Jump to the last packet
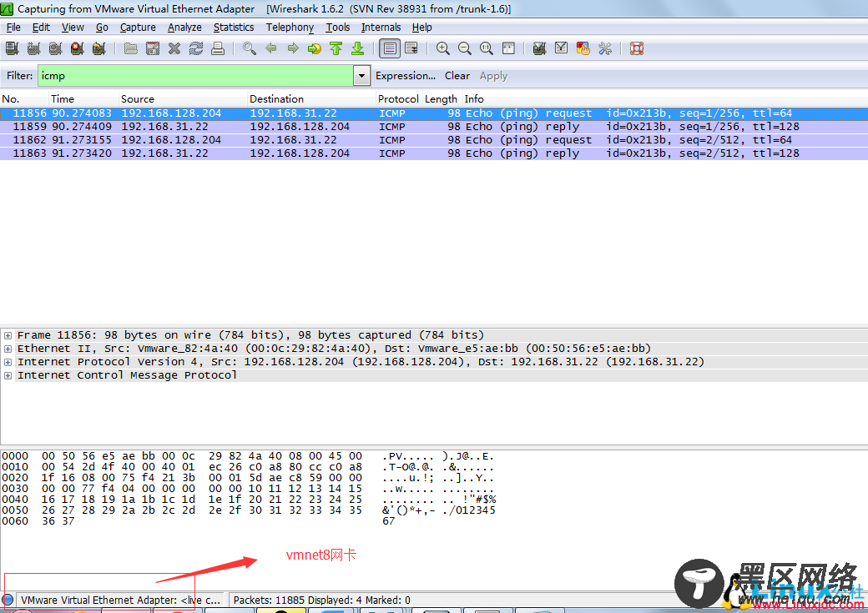The image size is (868, 613). [357, 48]
